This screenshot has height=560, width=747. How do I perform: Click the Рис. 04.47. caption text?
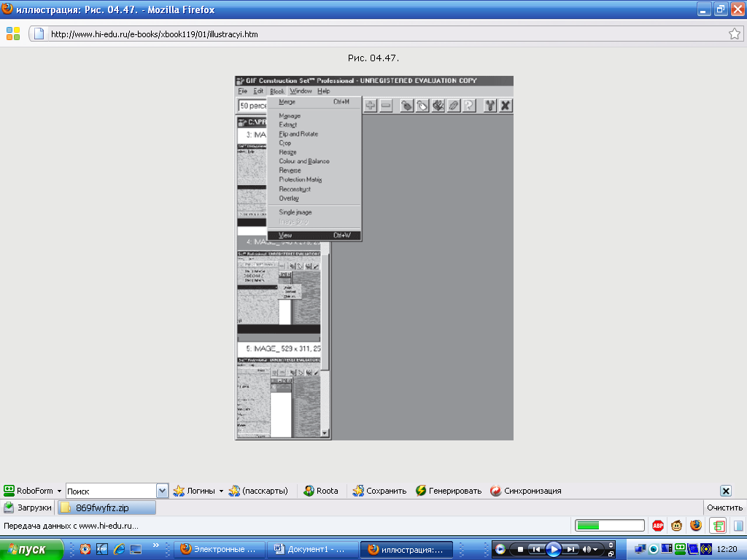pyautogui.click(x=373, y=58)
